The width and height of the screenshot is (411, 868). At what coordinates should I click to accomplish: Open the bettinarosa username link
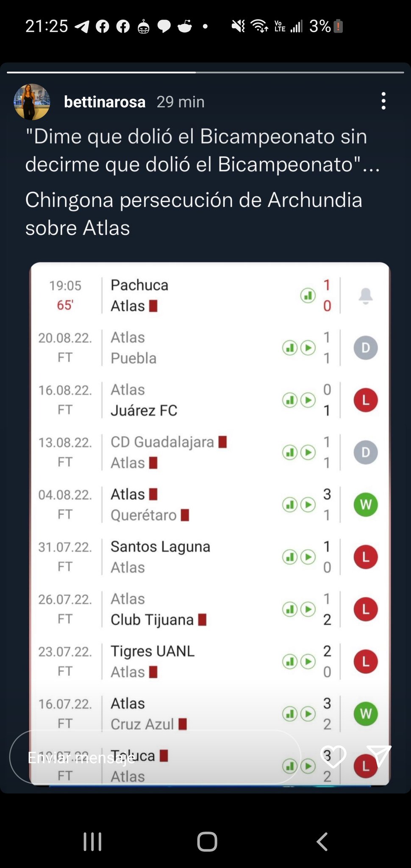[105, 102]
